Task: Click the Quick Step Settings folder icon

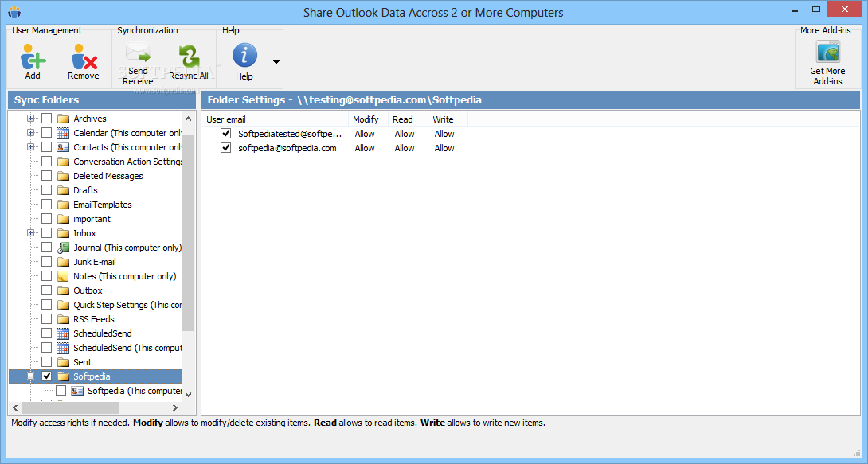Action: pyautogui.click(x=63, y=305)
